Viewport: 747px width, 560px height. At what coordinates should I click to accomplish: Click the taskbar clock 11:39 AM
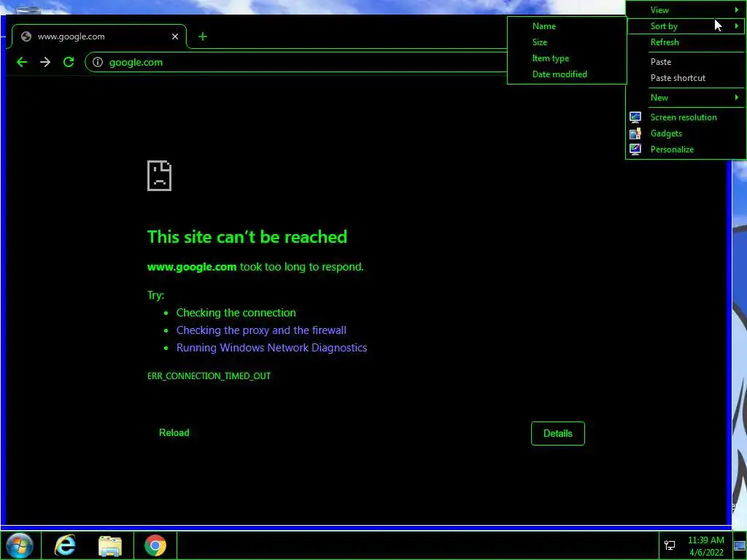pos(705,540)
